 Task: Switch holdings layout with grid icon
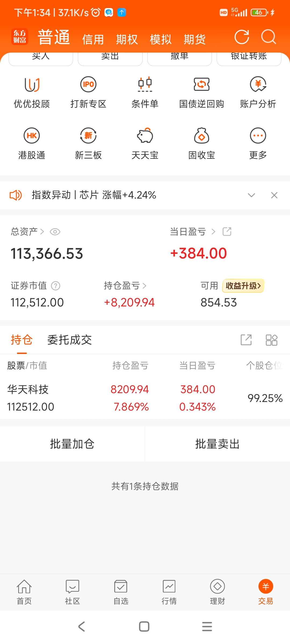(x=271, y=340)
